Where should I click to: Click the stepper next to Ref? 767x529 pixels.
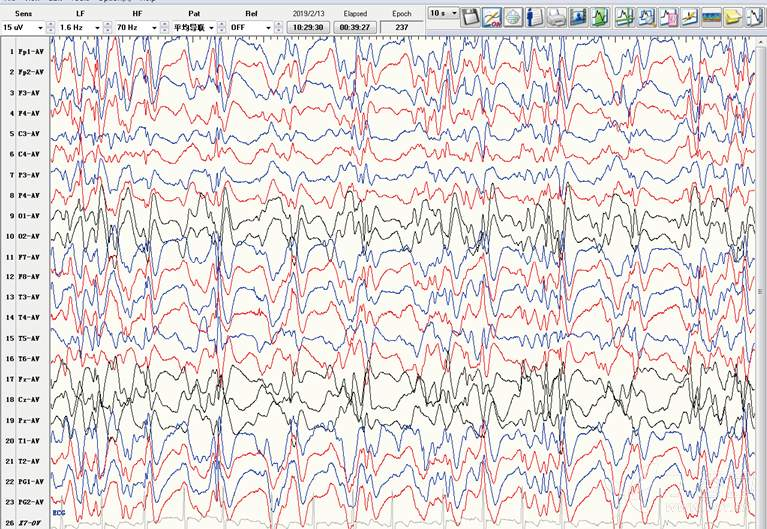(x=278, y=27)
